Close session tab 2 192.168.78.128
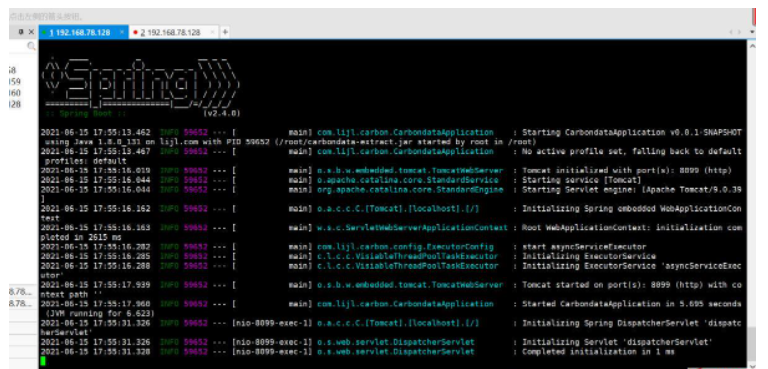768x369 pixels. pos(213,32)
